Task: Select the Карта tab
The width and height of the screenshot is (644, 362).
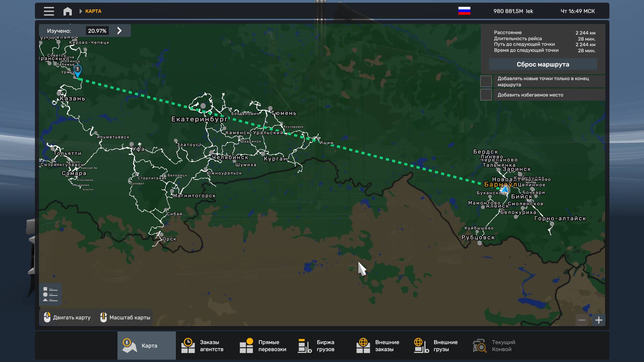Action: (x=147, y=346)
